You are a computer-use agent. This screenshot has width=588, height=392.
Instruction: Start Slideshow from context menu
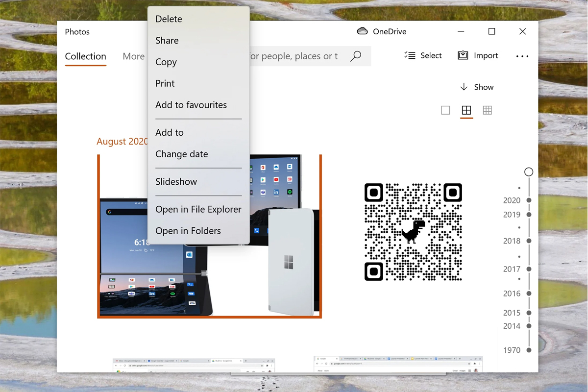(176, 182)
